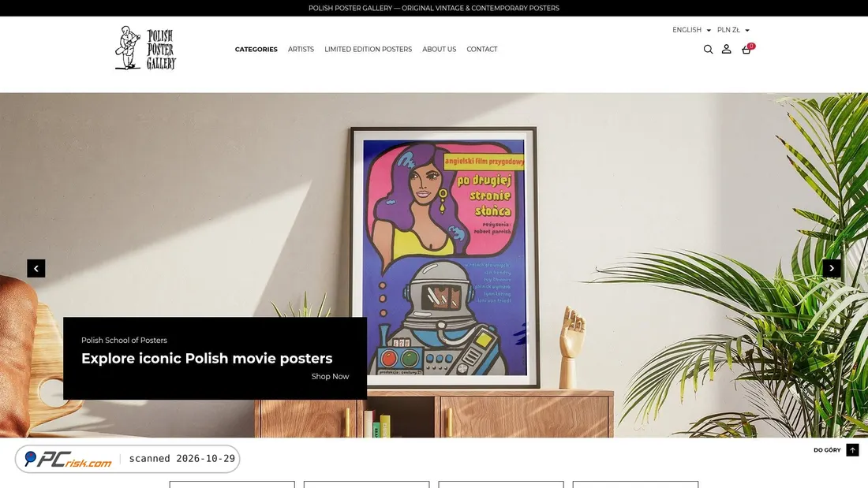Image resolution: width=868 pixels, height=488 pixels.
Task: Click the framed movie poster in the banner
Action: pos(443,257)
